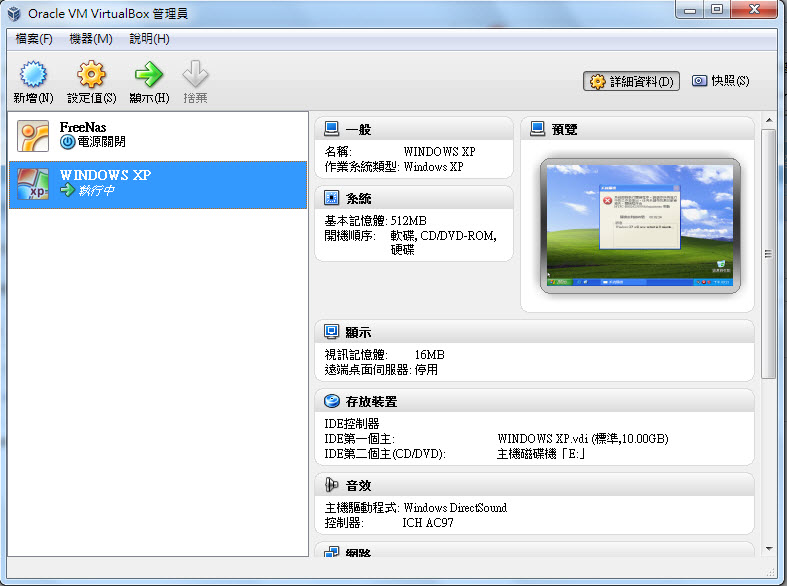Screen dimensions: 787x586
Task: Click the 開機順序 boot order text
Action: click(x=411, y=242)
